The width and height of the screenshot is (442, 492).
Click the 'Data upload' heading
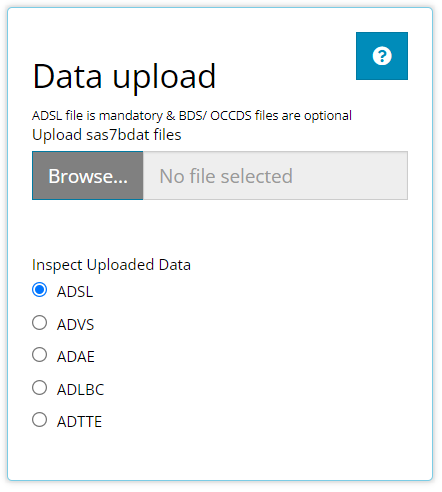124,77
